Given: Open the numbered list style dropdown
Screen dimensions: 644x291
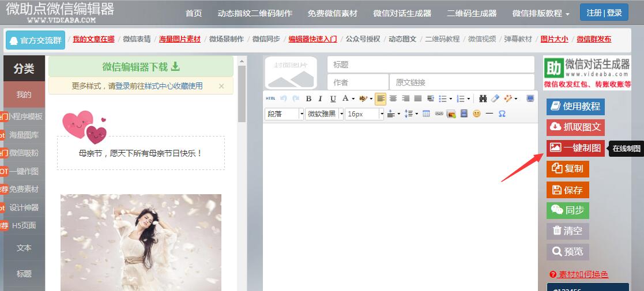Looking at the screenshot, I should (x=469, y=99).
